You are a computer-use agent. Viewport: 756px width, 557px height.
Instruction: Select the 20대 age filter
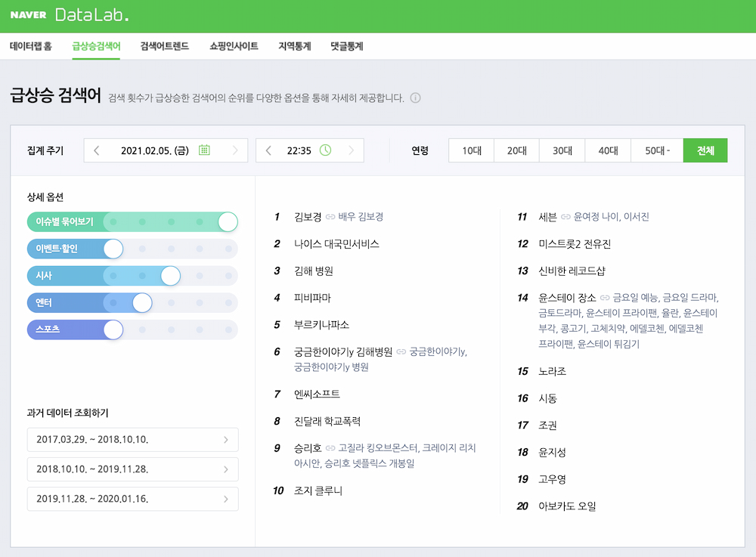point(517,150)
